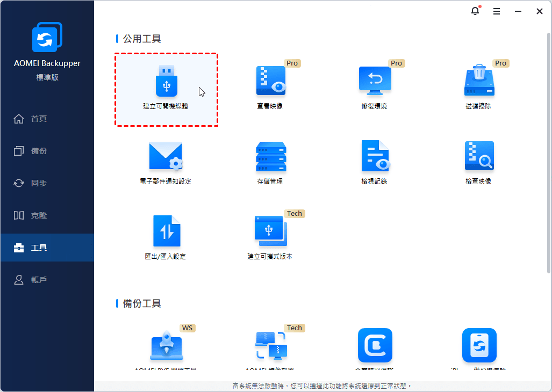552x392 pixels.
Task: Close the AOMEI Backupper window
Action: coord(539,12)
